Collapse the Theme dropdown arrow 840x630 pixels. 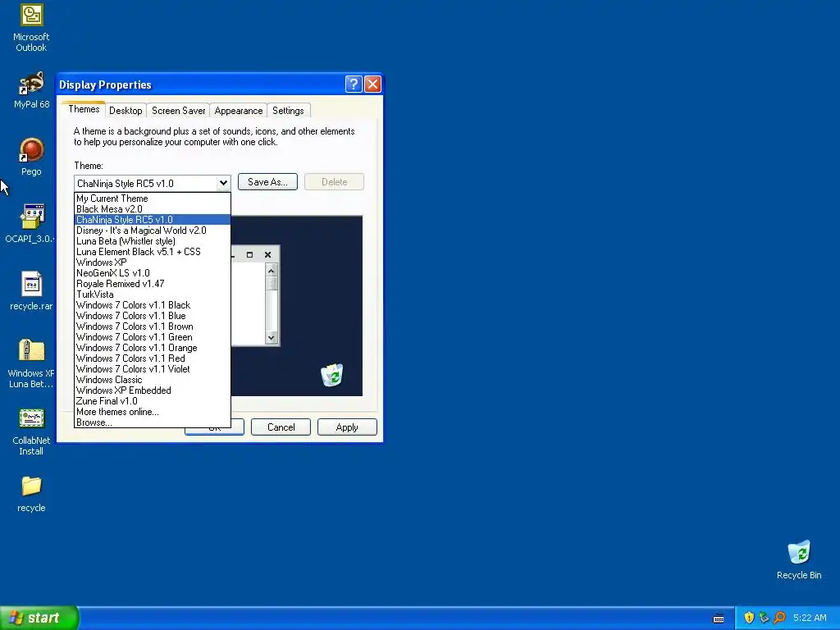[x=223, y=183]
